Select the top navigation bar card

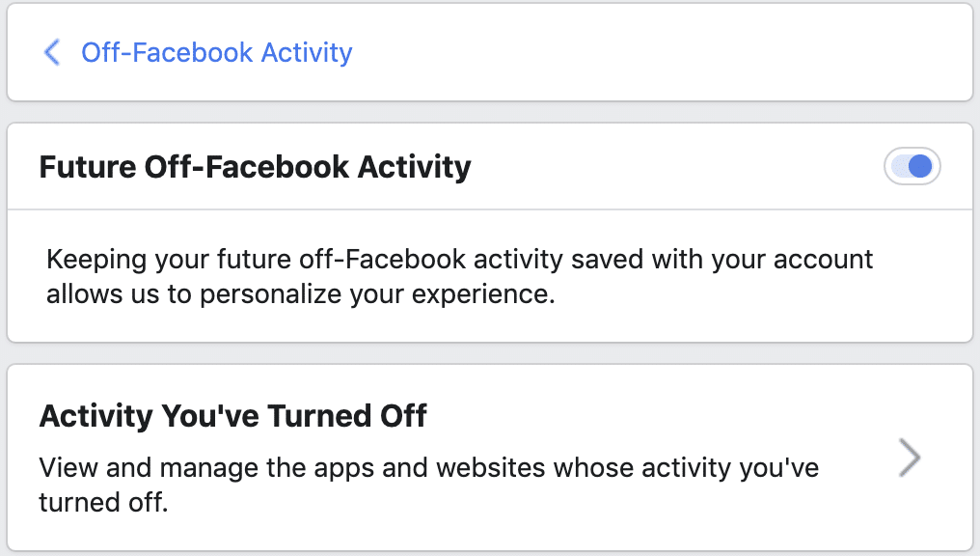point(490,52)
